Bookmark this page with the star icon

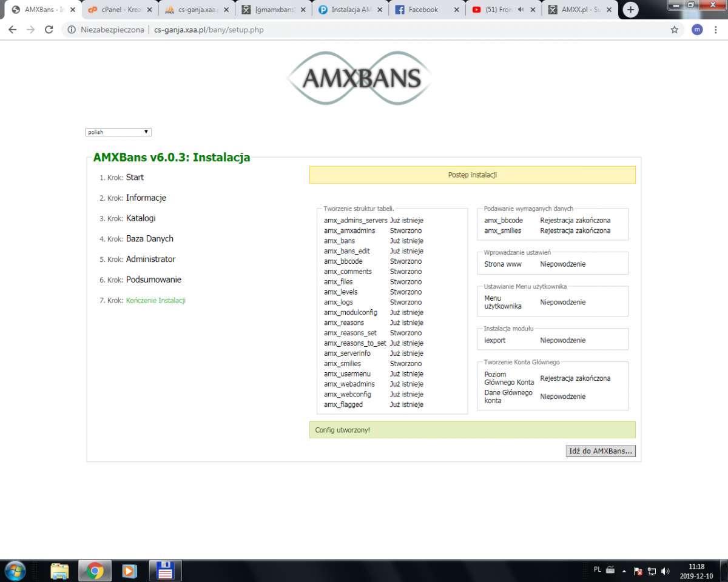[674, 30]
